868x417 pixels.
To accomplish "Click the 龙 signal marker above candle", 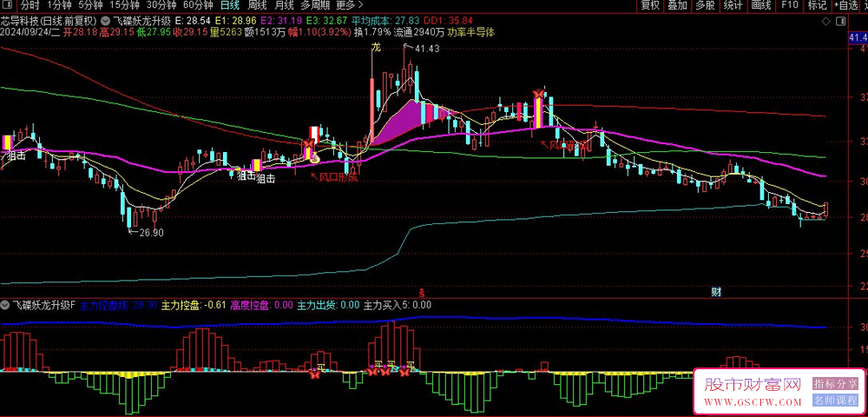I will [377, 48].
